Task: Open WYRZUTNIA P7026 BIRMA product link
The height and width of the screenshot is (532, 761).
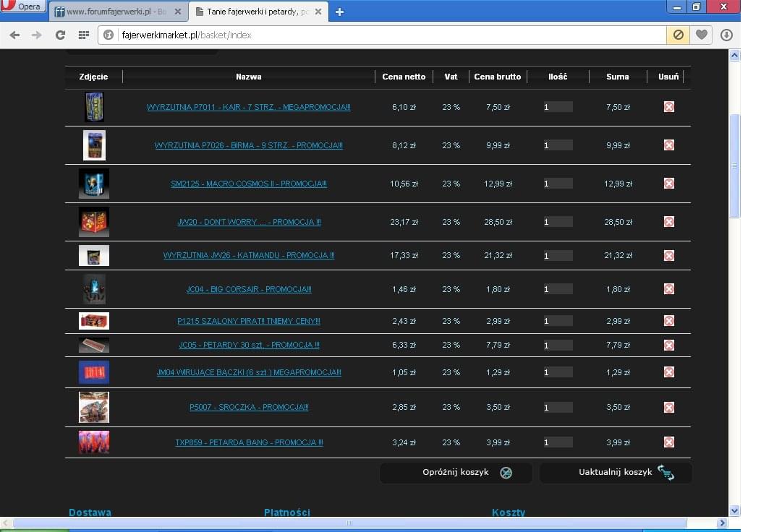Action: [249, 145]
